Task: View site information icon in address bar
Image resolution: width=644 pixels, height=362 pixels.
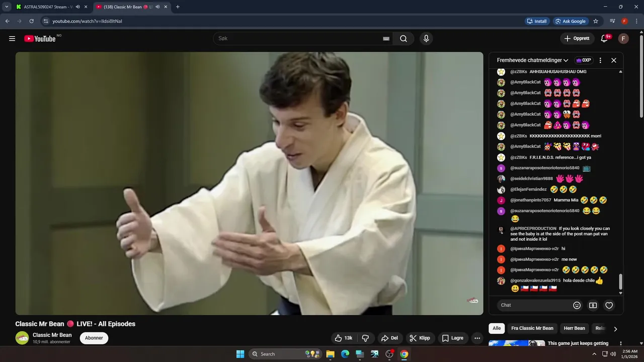Action: click(x=45, y=21)
